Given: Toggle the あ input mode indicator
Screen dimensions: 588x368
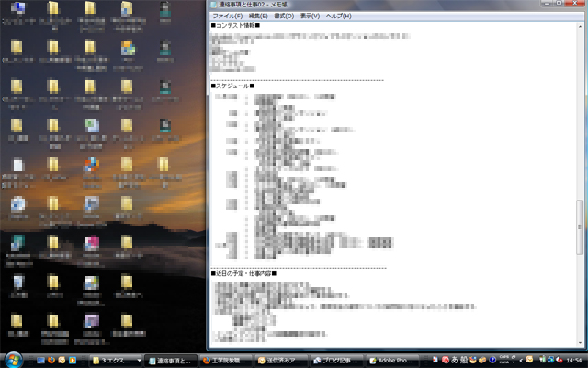Looking at the screenshot, I should pyautogui.click(x=455, y=360).
